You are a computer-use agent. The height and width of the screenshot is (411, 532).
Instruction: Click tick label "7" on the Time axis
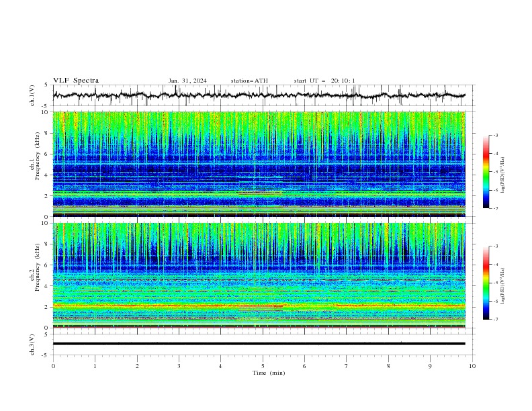(347, 366)
